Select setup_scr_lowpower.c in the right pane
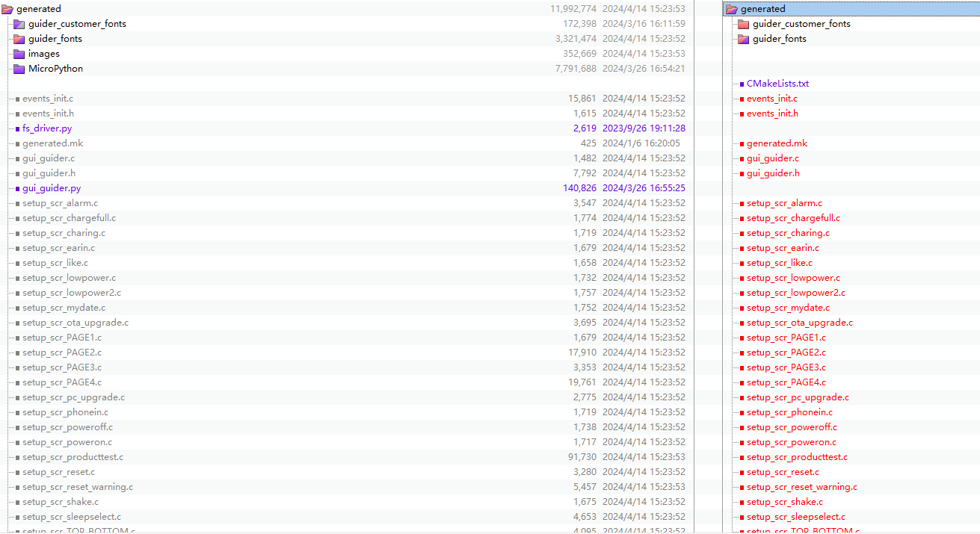Viewport: 980px width, 534px height. coord(793,278)
